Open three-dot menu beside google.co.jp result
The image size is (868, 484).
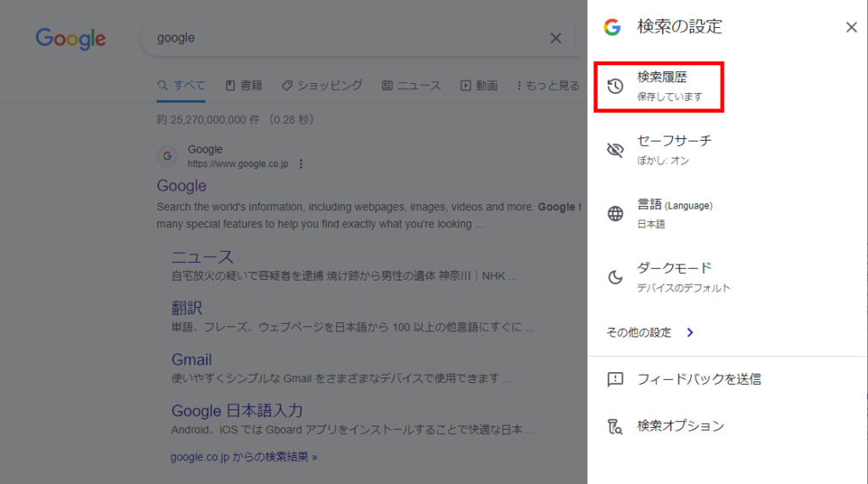301,164
